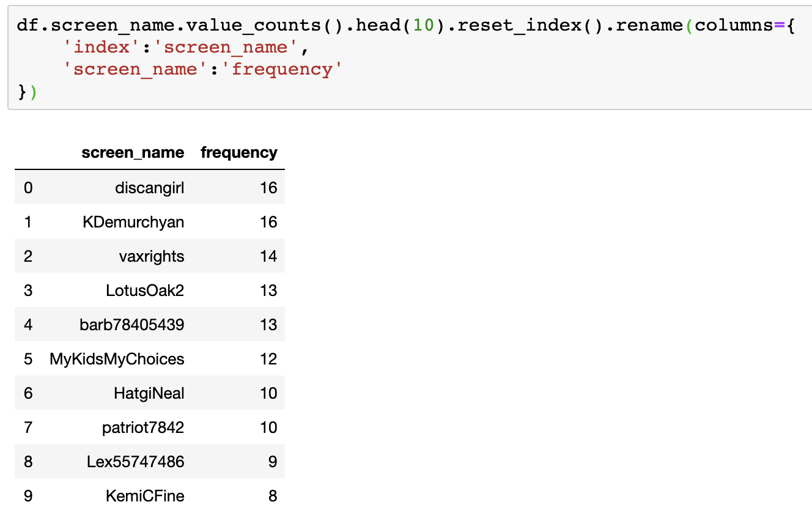Click the HatgiNeal screen name
Viewport: 812px width, 521px height.
coord(149,393)
